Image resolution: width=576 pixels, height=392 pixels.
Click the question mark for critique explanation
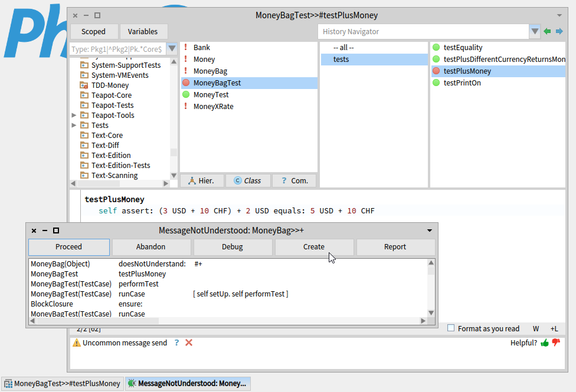tap(176, 343)
